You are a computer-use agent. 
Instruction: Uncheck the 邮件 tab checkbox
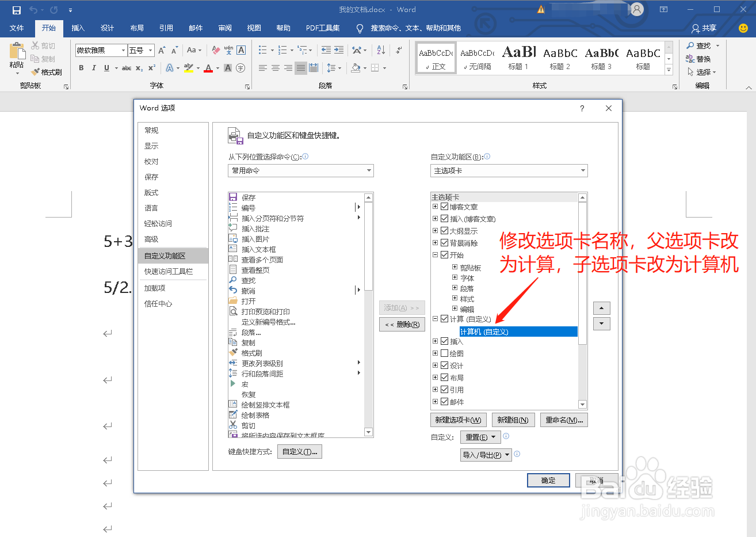(445, 402)
